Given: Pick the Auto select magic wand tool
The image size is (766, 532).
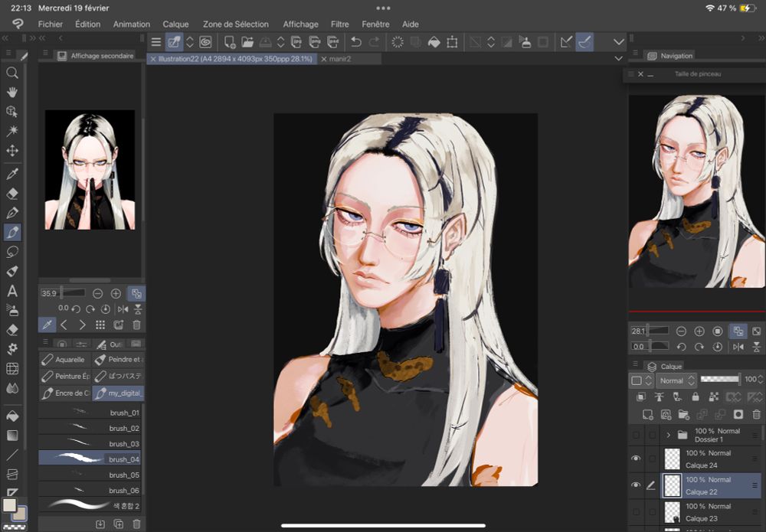Looking at the screenshot, I should (x=12, y=131).
